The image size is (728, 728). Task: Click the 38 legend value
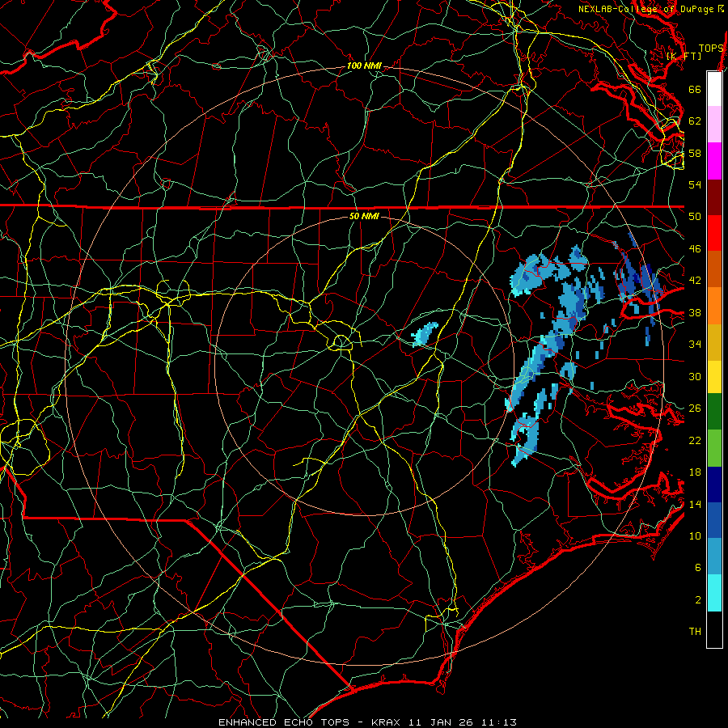tap(695, 312)
